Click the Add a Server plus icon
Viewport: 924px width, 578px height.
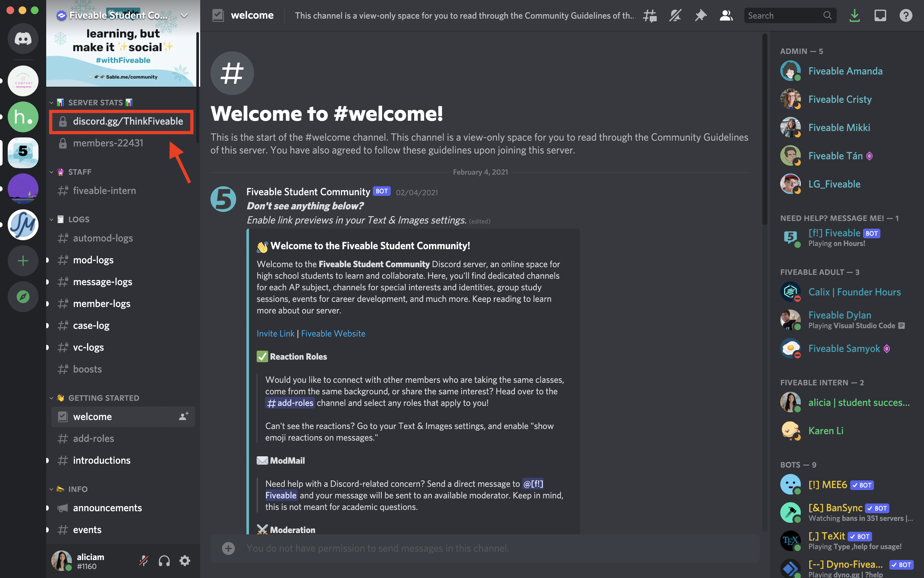click(23, 261)
